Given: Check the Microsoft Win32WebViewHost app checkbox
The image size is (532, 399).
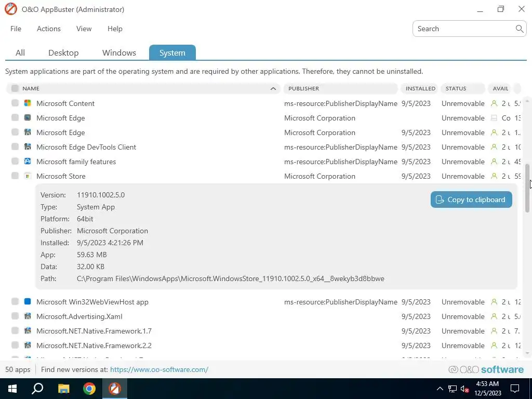Looking at the screenshot, I should (15, 301).
